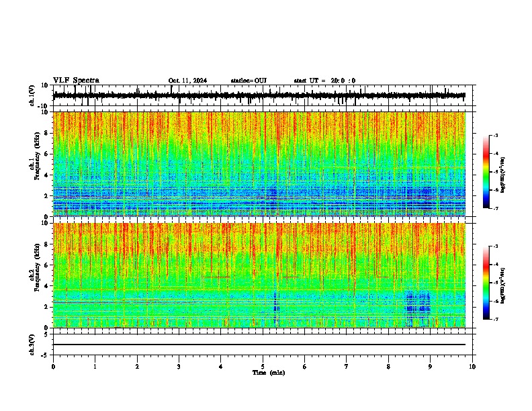Click the ch.2 color bar log(PSD) unit label
Screen dimensions: 532x411
503,285
